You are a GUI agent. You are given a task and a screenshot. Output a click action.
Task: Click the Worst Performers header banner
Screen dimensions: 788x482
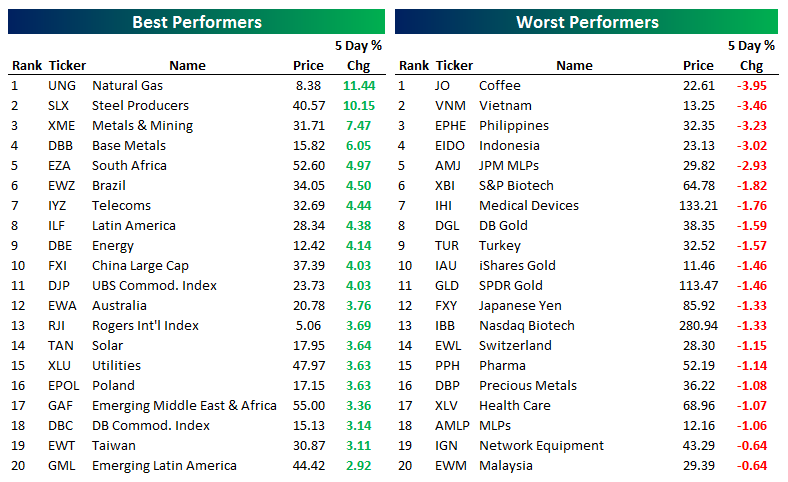pos(587,22)
